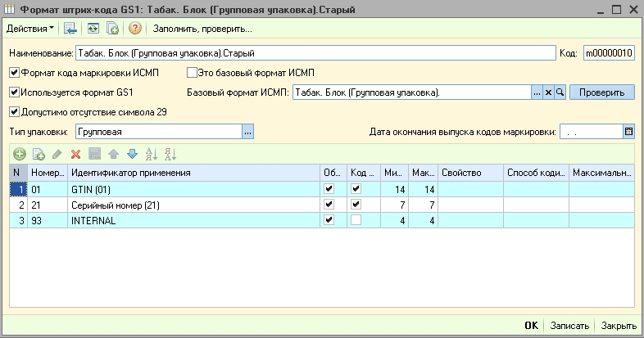
Task: Click inside the Наименование text field
Action: pos(311,53)
